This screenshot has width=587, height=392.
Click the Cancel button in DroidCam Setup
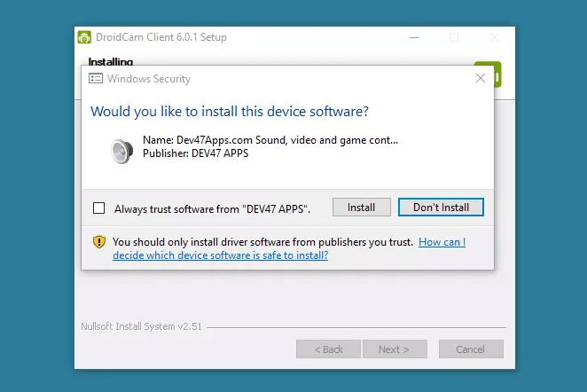(471, 349)
